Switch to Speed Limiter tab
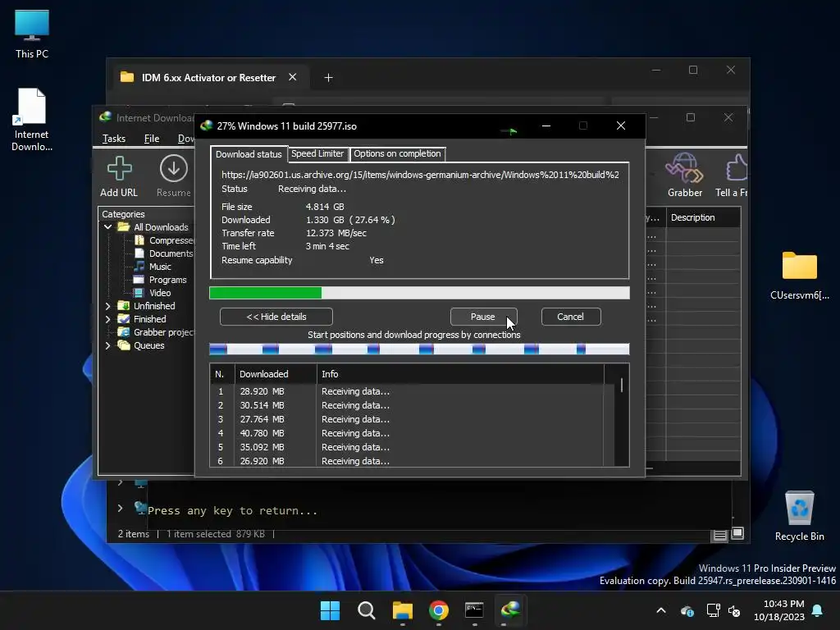The height and width of the screenshot is (630, 840). point(317,153)
